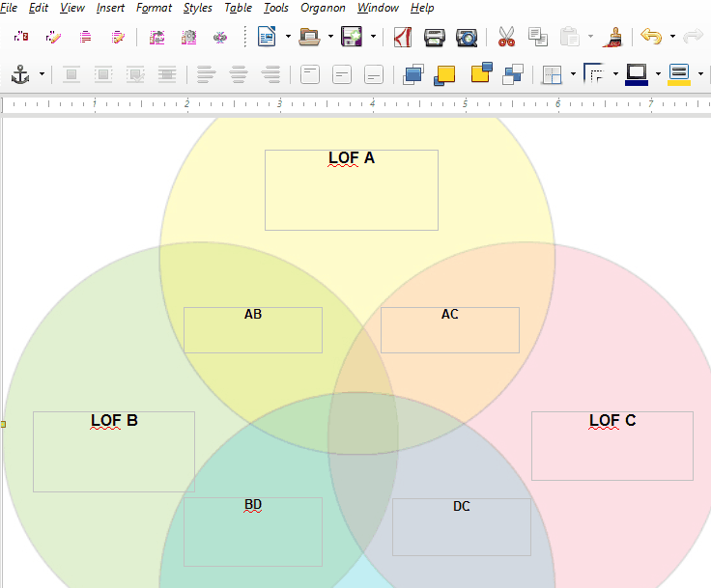The height and width of the screenshot is (588, 711).
Task: Open the Format menu
Action: (x=154, y=8)
